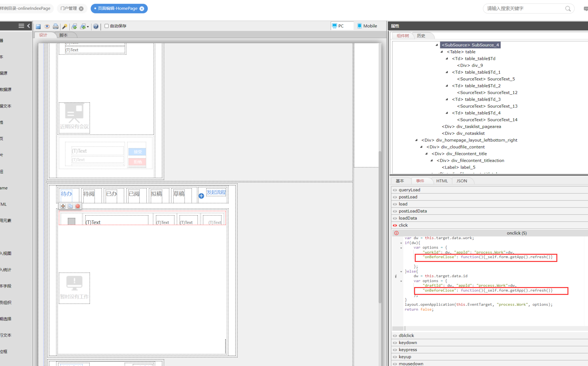The height and width of the screenshot is (366, 588).
Task: Select the 待阅 tab element in canvas
Action: (x=89, y=194)
